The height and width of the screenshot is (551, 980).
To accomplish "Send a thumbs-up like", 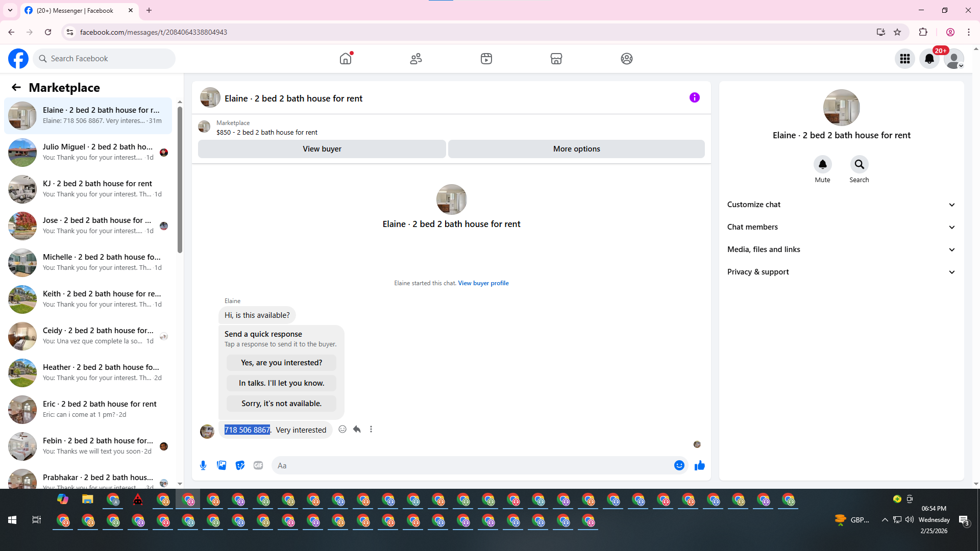I will click(x=699, y=465).
